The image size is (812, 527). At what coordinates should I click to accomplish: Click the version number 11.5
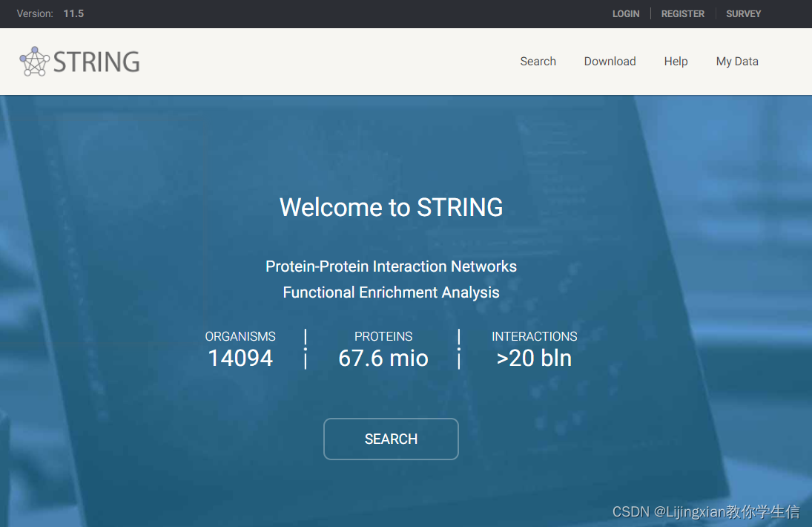pos(73,13)
